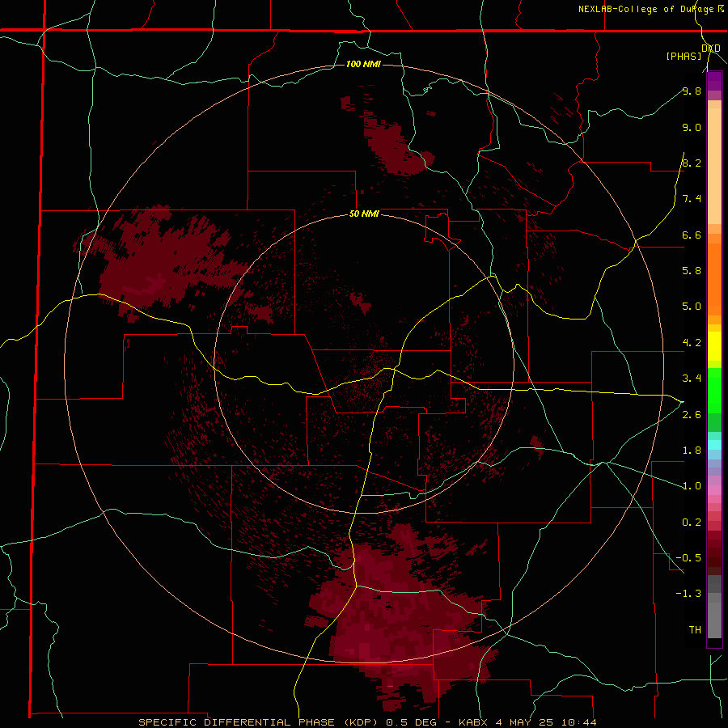Click the [PHAS] units label

(x=684, y=56)
